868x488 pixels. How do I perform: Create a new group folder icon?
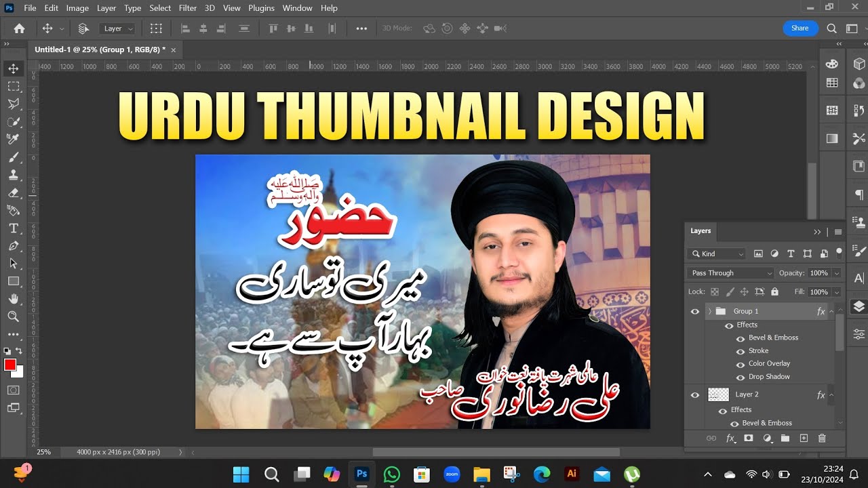[x=785, y=439]
